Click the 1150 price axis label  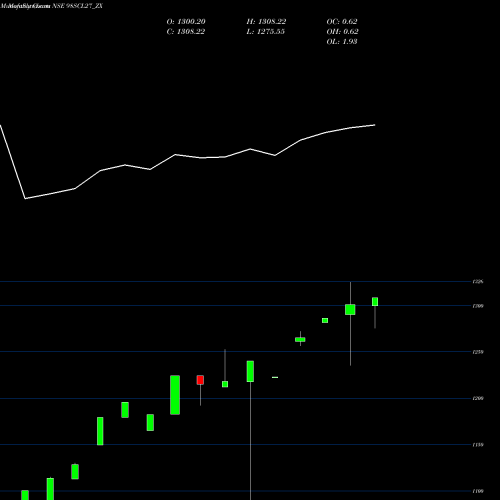478,445
